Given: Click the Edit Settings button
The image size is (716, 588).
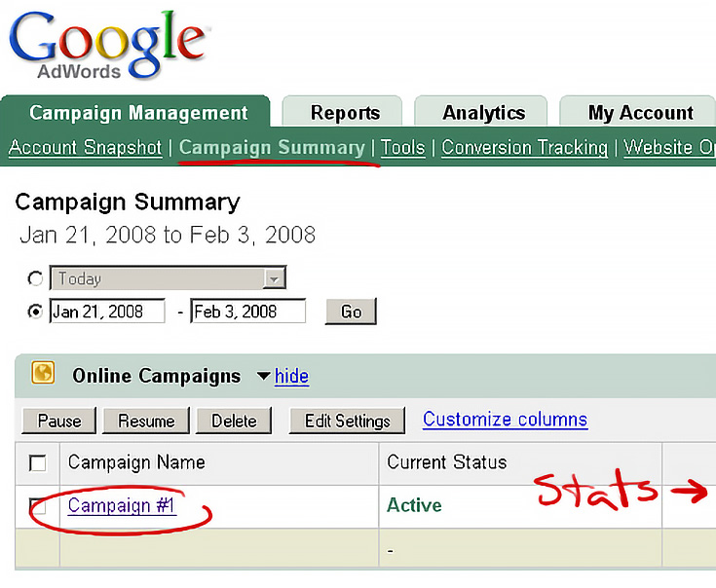Looking at the screenshot, I should 347,421.
